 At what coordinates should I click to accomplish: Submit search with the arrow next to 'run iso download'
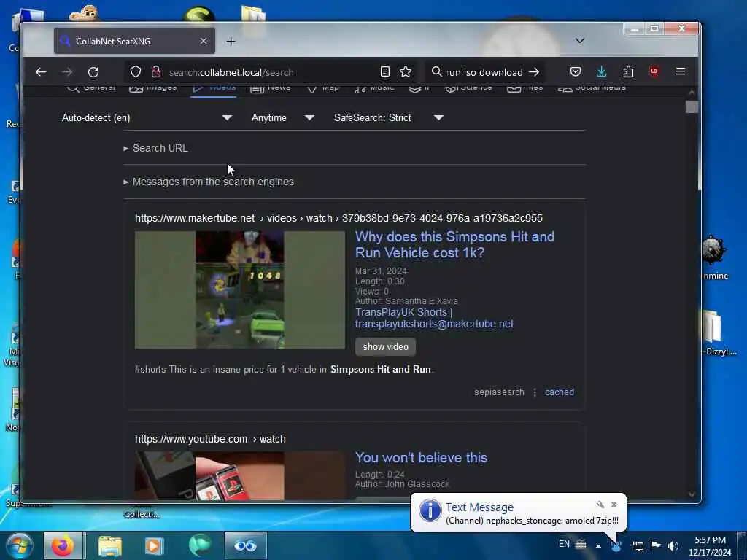click(534, 72)
